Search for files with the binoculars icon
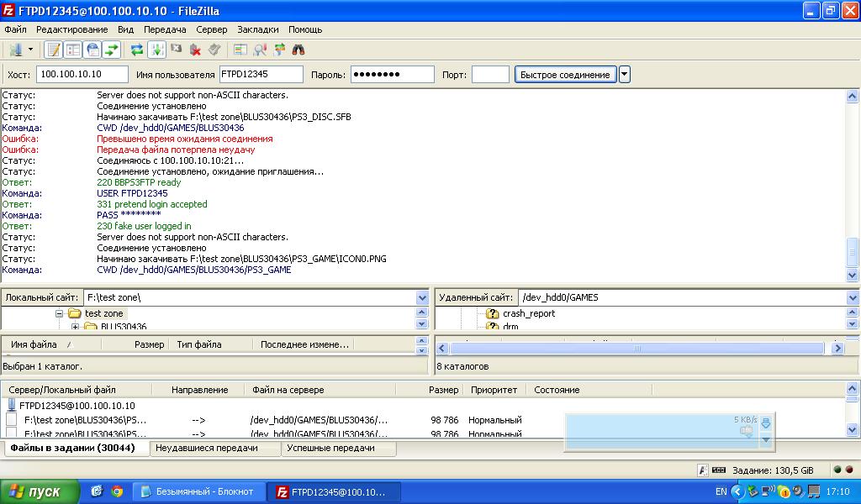 click(298, 50)
